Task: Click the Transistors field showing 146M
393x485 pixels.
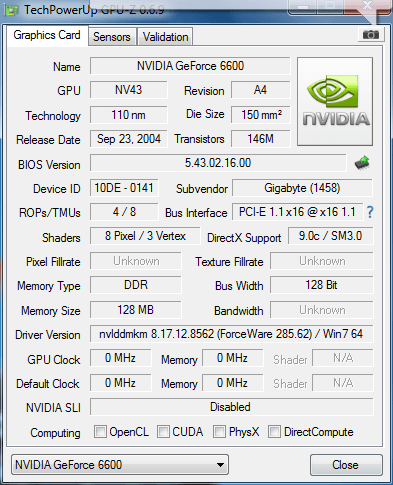Action: [x=261, y=139]
